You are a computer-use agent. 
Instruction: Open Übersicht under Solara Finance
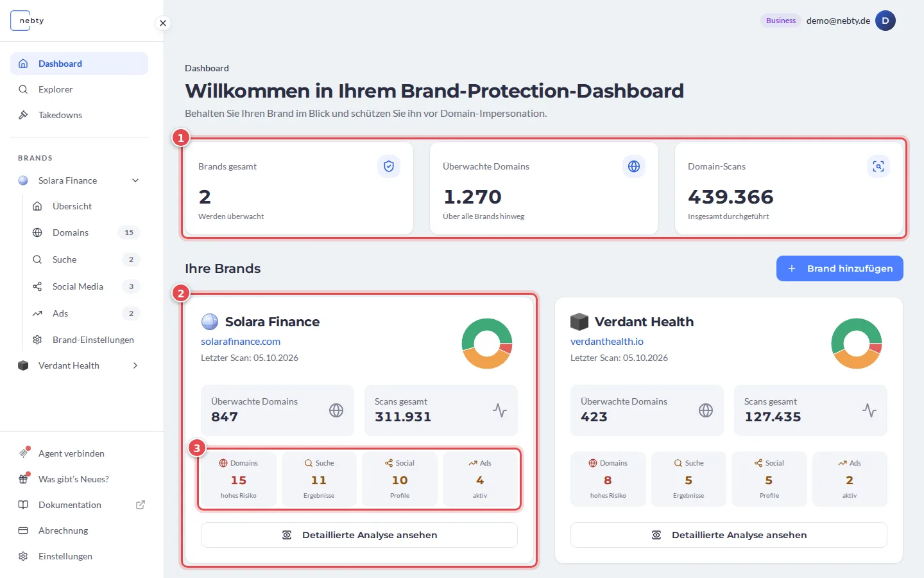[x=86, y=206]
